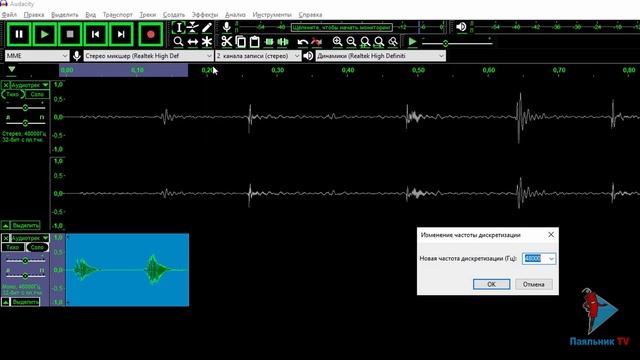Open the Файл menu

tap(9, 15)
